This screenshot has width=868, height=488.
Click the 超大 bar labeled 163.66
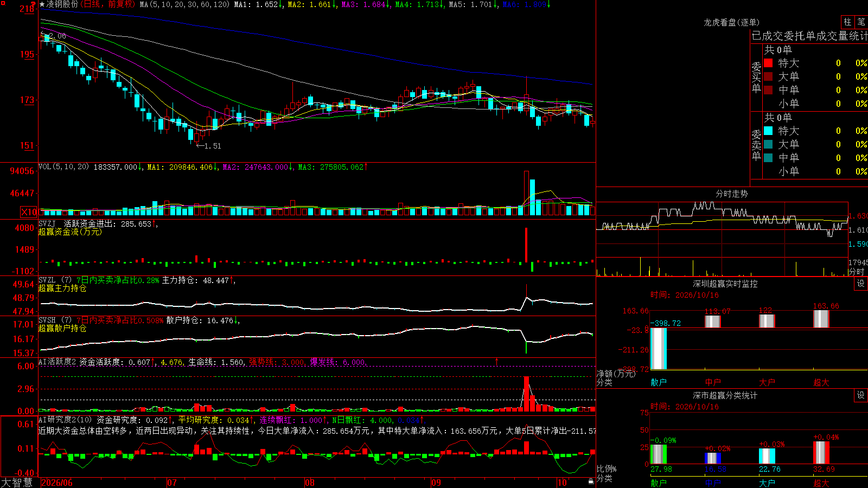(821, 319)
